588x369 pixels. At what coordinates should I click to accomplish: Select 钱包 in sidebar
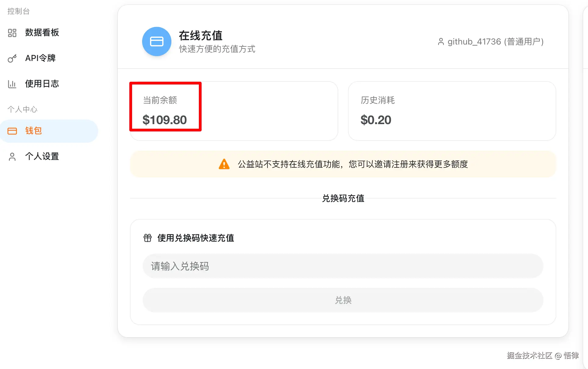(34, 131)
